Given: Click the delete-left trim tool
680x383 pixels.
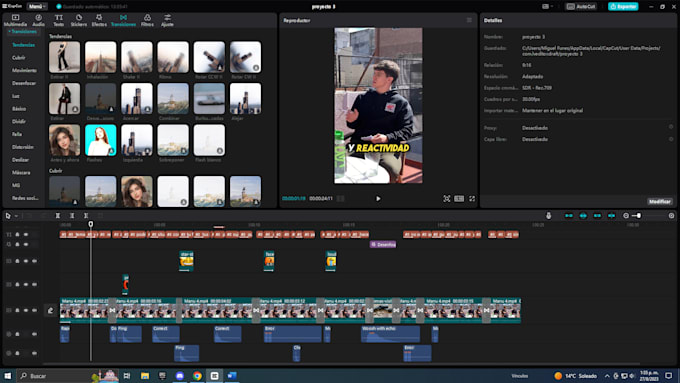Looking at the screenshot, I should click(72, 216).
